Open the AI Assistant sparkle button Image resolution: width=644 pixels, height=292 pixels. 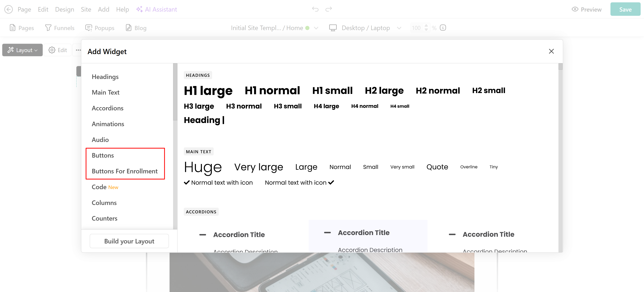[x=156, y=10]
